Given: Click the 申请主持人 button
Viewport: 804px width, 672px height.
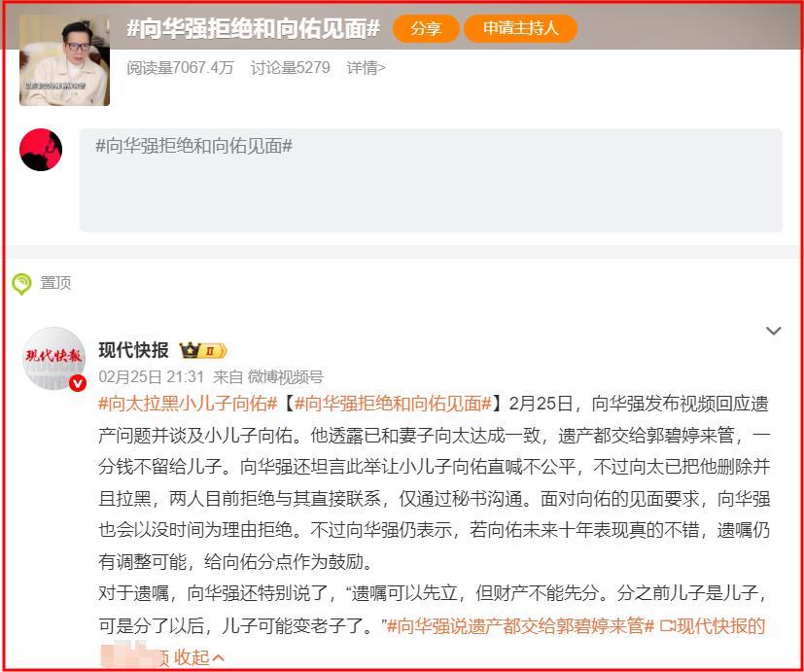Looking at the screenshot, I should point(520,28).
